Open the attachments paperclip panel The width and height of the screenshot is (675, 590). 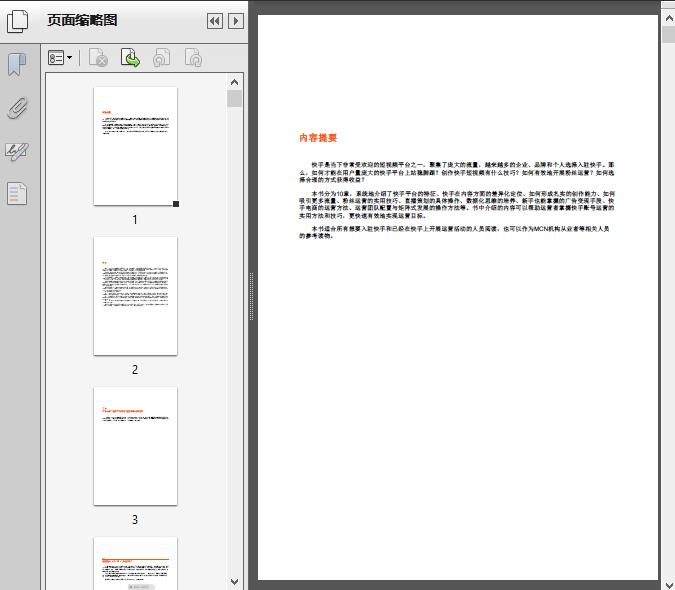(x=17, y=108)
